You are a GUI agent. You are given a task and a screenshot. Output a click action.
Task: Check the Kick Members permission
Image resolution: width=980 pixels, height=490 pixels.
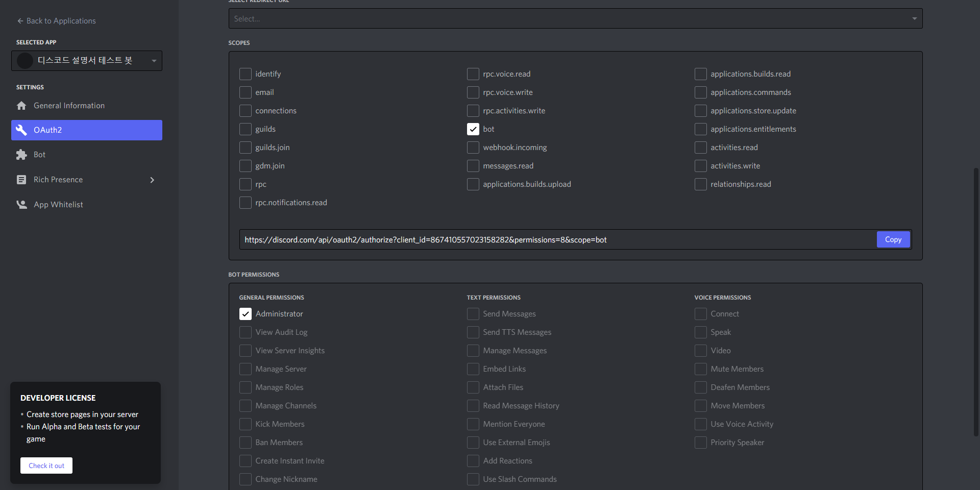[x=246, y=424]
